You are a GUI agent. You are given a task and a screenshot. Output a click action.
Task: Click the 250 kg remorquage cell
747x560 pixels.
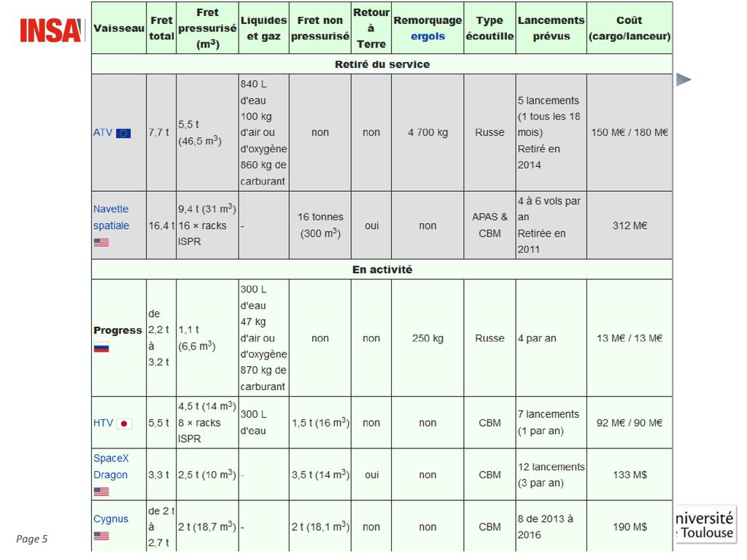[x=427, y=338]
